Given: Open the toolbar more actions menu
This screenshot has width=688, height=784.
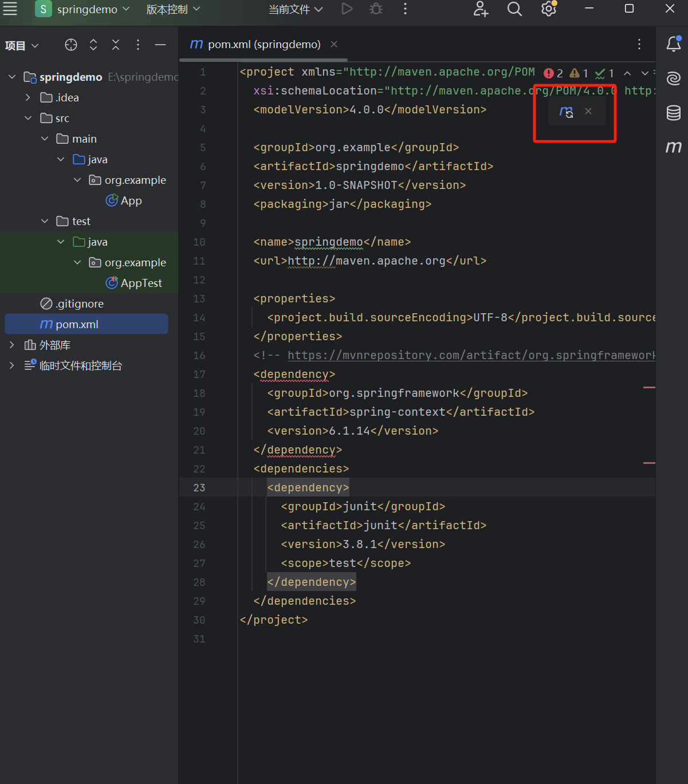Looking at the screenshot, I should point(405,9).
